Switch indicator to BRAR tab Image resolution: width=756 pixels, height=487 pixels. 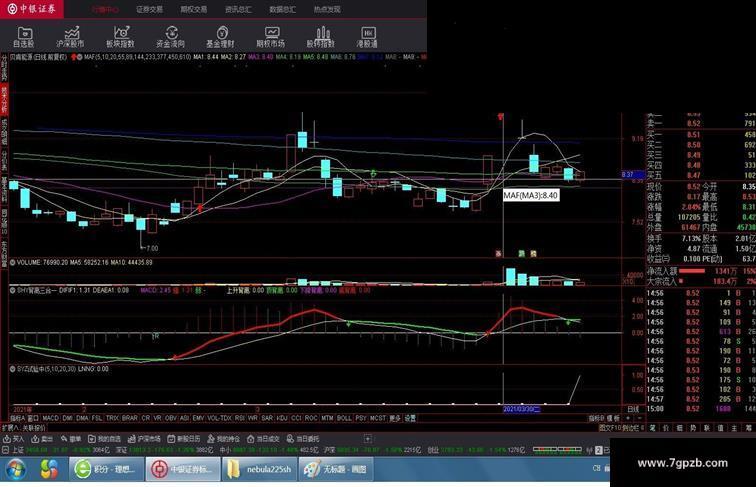point(130,418)
